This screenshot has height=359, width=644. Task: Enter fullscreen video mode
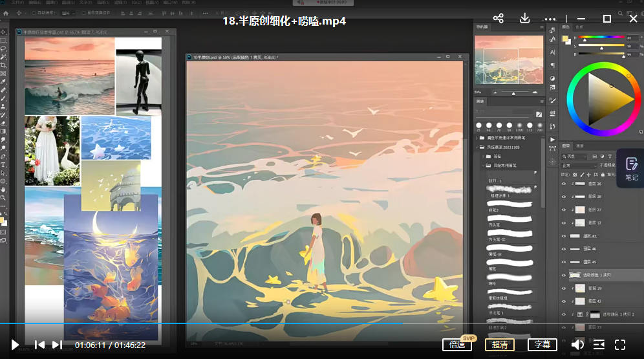(619, 345)
